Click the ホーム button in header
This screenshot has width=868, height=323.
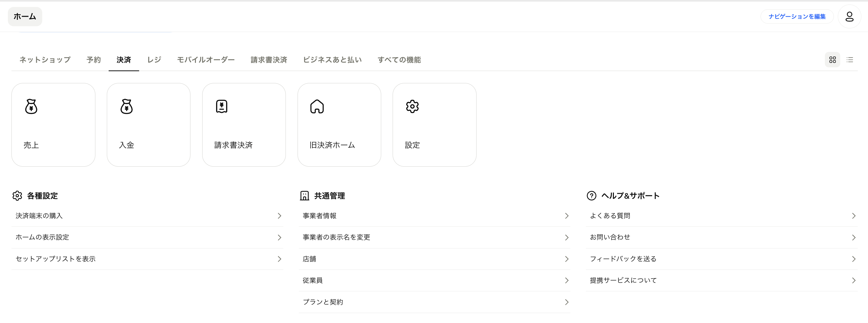25,17
